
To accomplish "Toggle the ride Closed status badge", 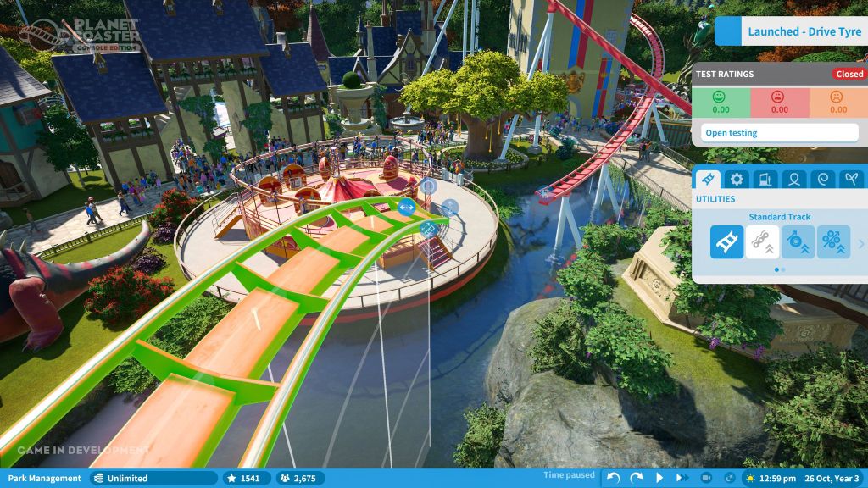I will tap(849, 74).
